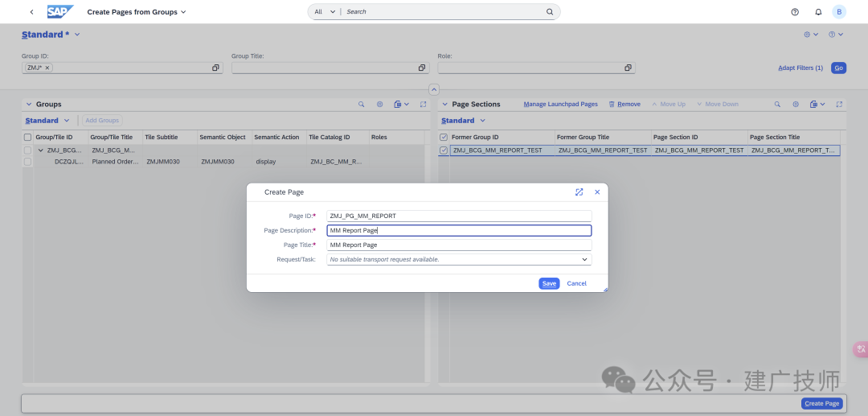Click the Save button in Create Page dialog

[549, 283]
